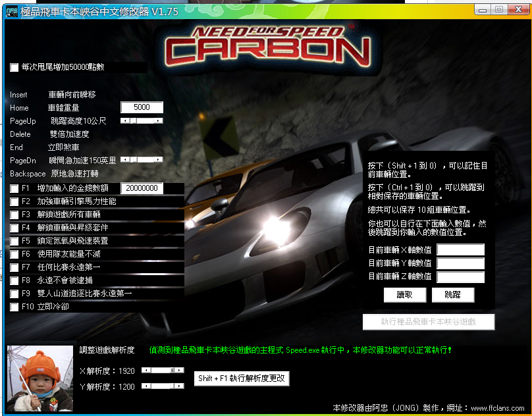This screenshot has width=532, height=416.
Task: Click the Backspace 原地急速打轉 hotkey label
Action: (54, 174)
